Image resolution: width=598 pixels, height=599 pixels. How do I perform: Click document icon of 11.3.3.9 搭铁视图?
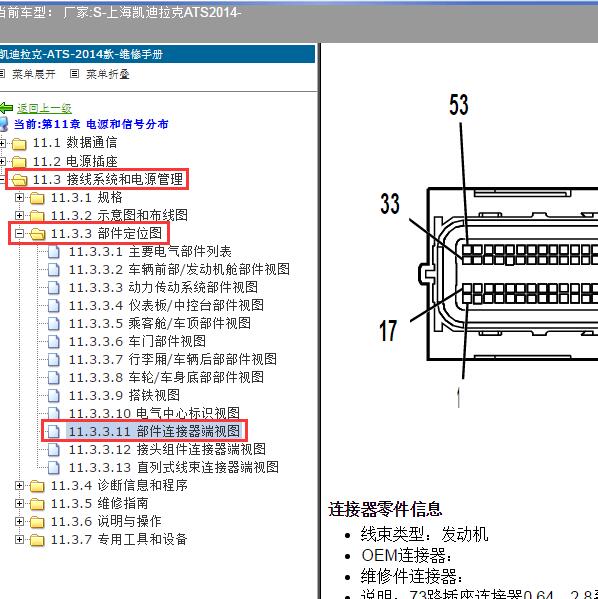tap(54, 395)
